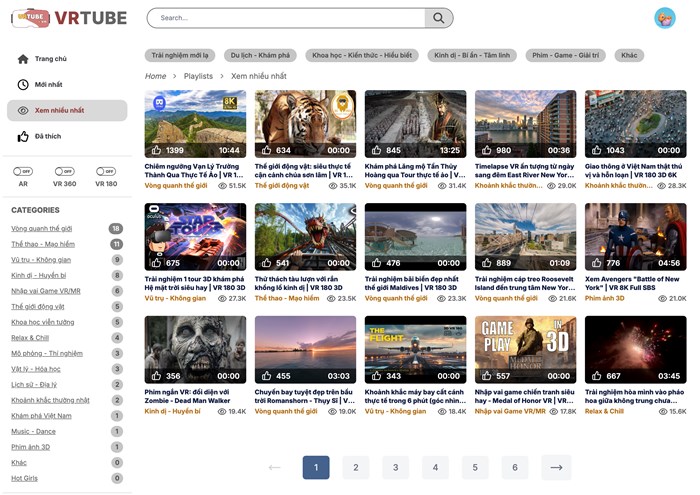Open Relax & Chill category link

click(x=30, y=338)
